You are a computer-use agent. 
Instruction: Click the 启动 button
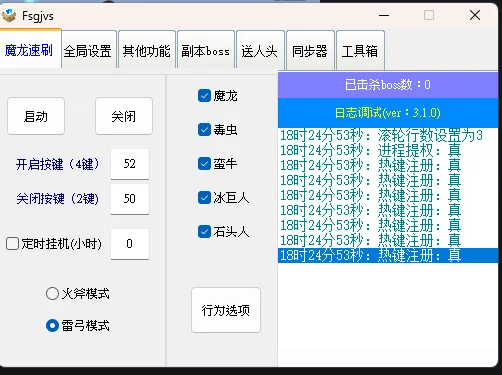point(36,116)
